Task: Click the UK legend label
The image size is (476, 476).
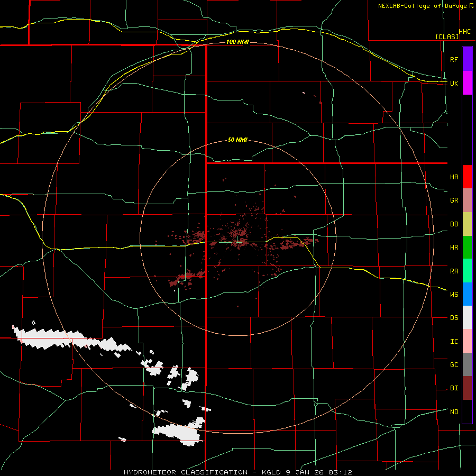Action: point(454,83)
